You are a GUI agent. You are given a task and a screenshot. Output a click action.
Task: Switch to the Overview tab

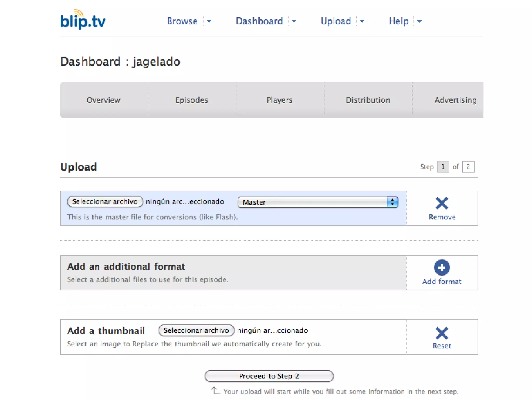pyautogui.click(x=103, y=100)
